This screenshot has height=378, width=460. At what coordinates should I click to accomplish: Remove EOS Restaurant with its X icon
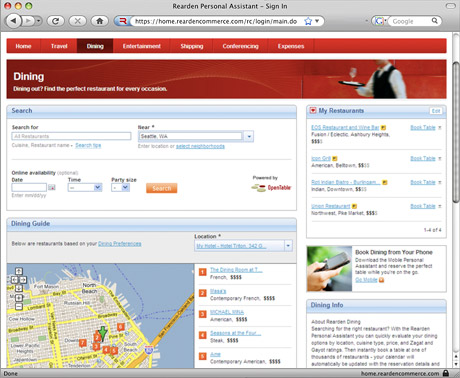click(440, 127)
